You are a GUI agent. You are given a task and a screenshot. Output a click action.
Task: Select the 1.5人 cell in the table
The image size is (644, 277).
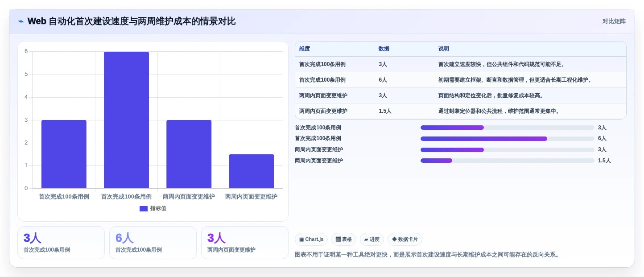click(x=385, y=112)
